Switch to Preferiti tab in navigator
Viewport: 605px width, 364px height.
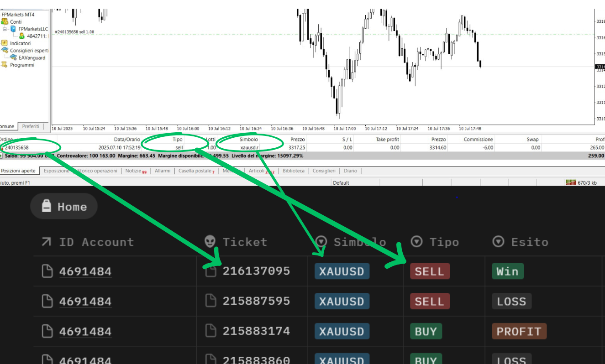pos(31,126)
